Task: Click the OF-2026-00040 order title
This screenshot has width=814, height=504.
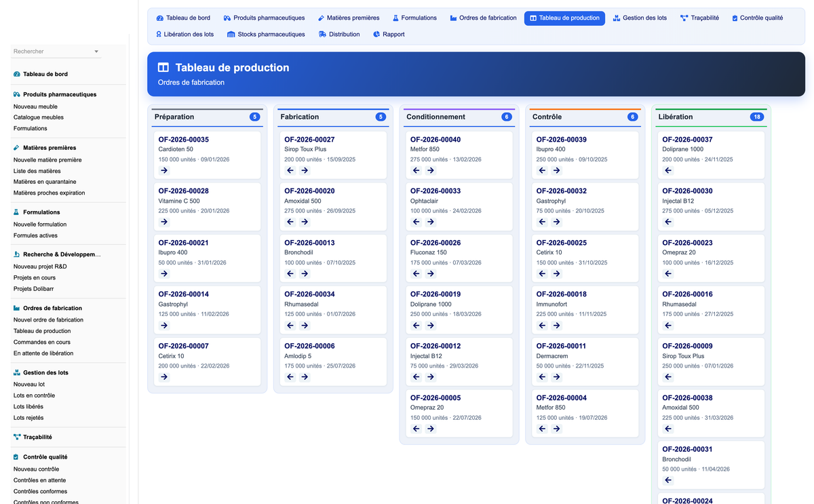Action: [x=435, y=139]
